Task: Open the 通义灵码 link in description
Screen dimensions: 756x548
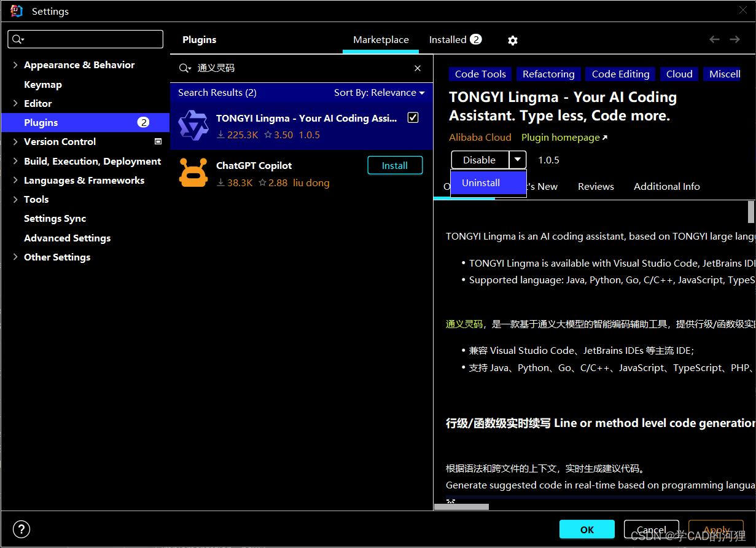Action: click(464, 324)
